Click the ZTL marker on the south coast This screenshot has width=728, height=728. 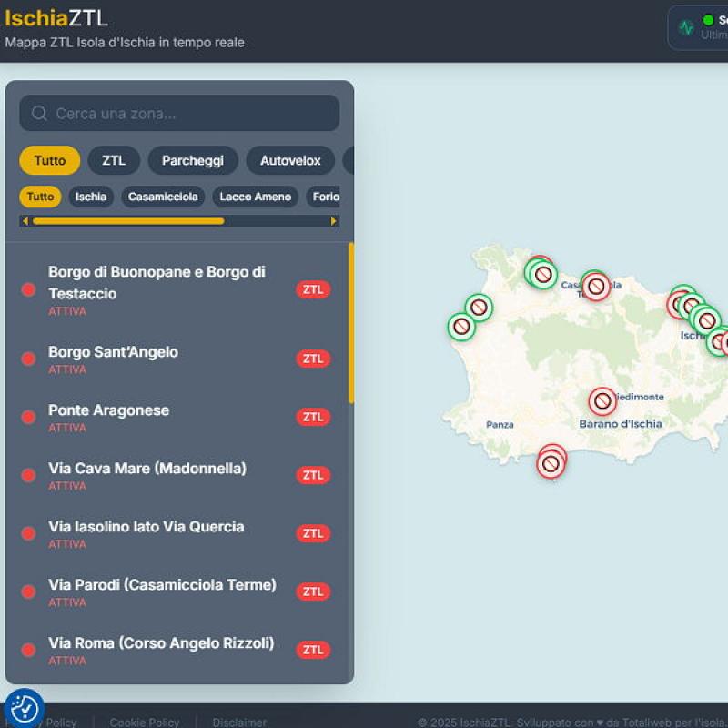[551, 463]
